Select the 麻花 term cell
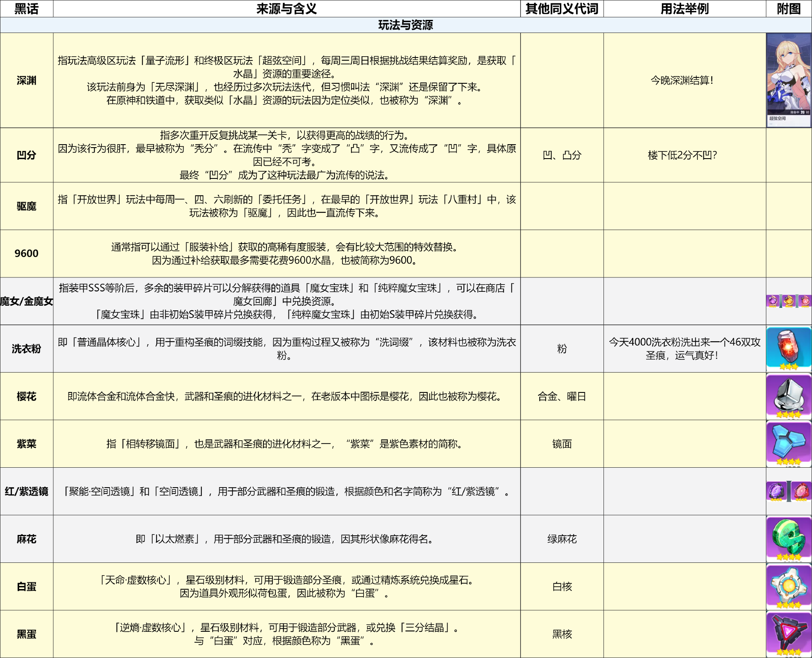812x658 pixels. [x=27, y=539]
